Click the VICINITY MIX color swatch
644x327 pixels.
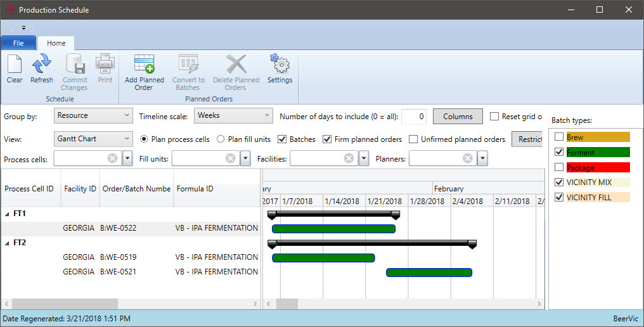(x=598, y=183)
